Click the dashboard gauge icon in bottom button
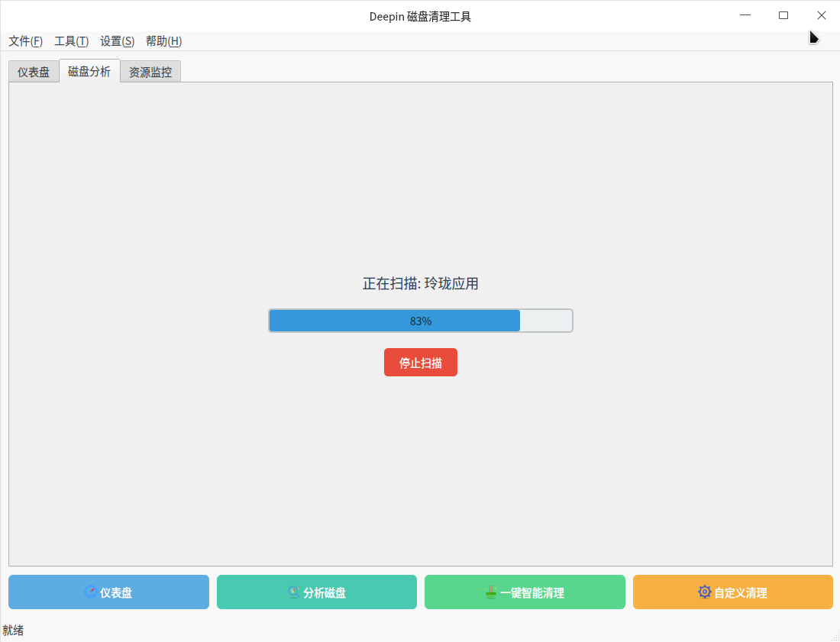Screen dimensions: 840x642 point(91,592)
